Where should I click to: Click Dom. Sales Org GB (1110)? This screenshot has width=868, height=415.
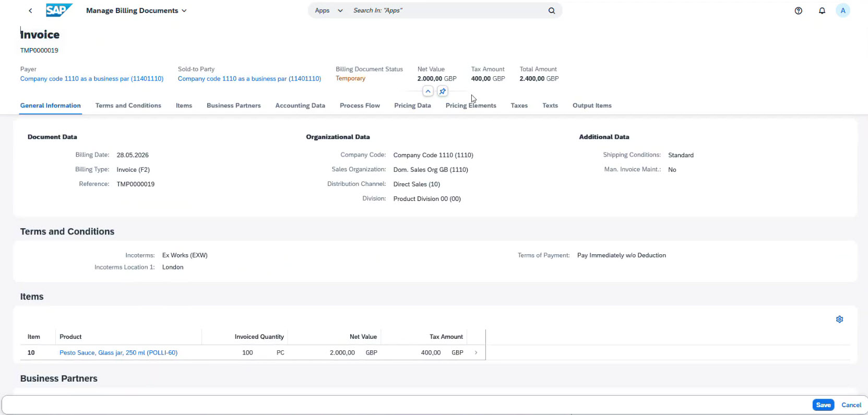tap(431, 170)
